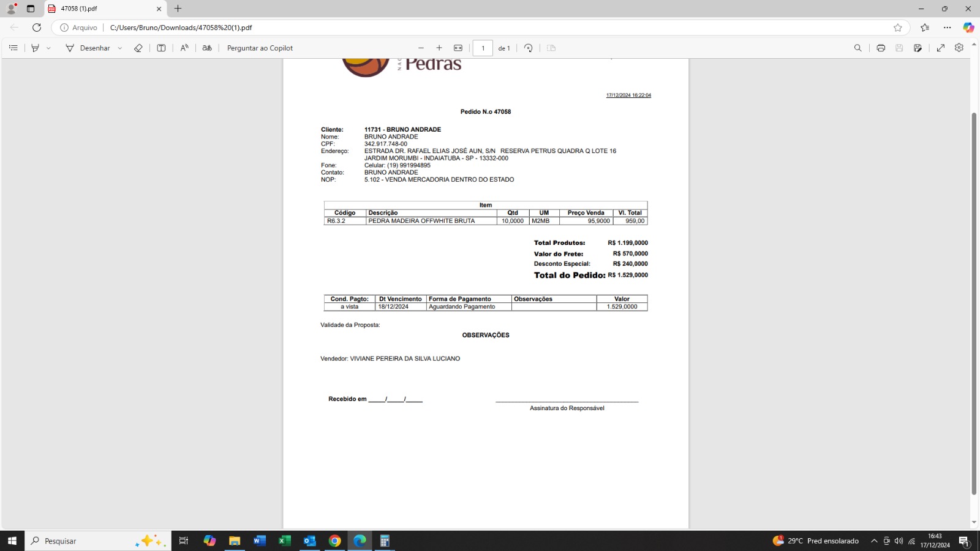Print the PDF document

(881, 48)
